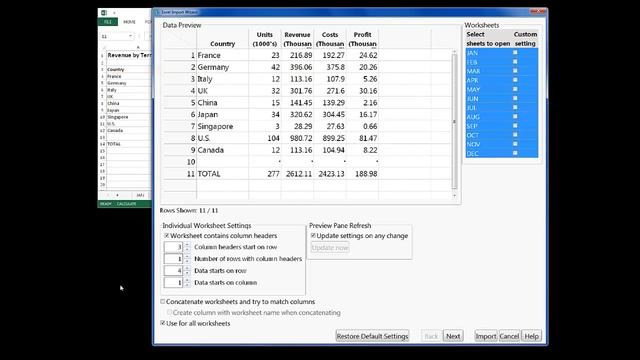
Task: Click the Update now button
Action: (x=330, y=247)
